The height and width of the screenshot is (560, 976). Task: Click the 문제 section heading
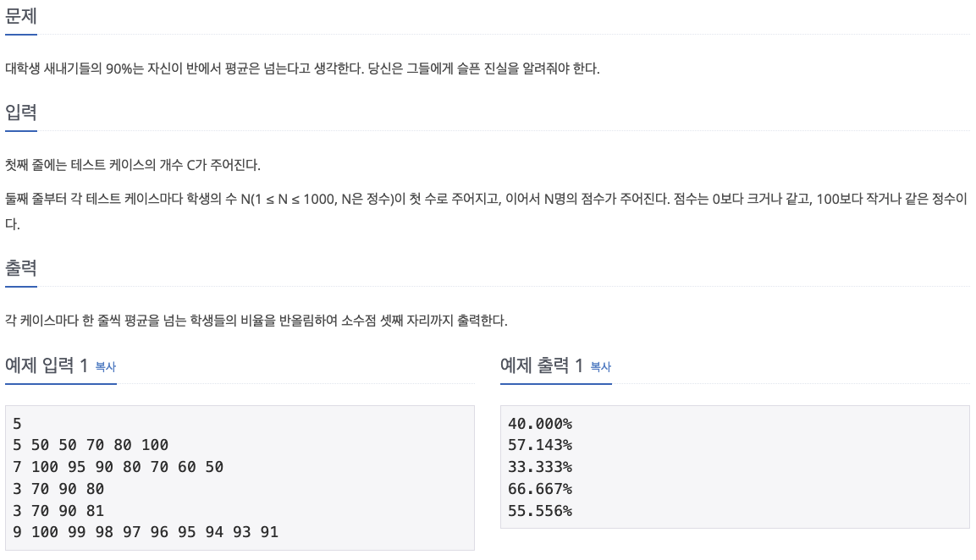click(21, 15)
